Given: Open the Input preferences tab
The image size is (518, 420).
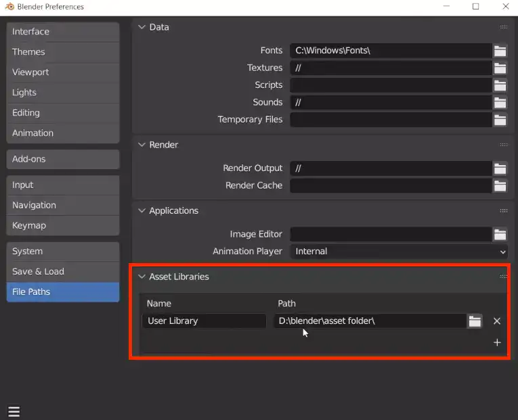Looking at the screenshot, I should click(x=63, y=185).
